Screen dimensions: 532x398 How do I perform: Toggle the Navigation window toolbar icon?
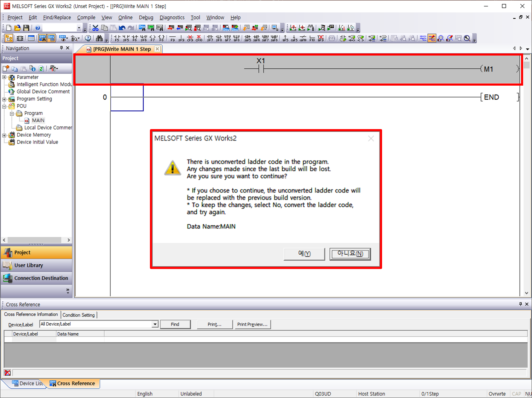point(9,38)
